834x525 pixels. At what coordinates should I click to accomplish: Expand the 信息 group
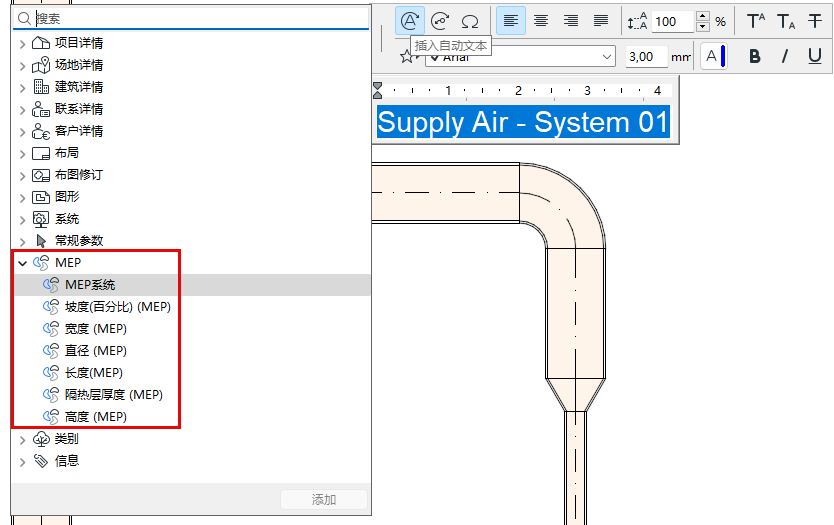pyautogui.click(x=22, y=462)
